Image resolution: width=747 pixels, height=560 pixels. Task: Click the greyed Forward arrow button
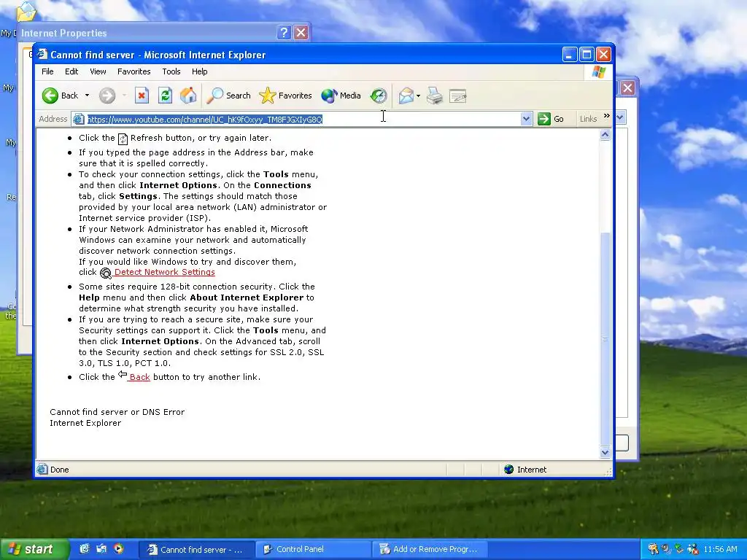tap(107, 96)
